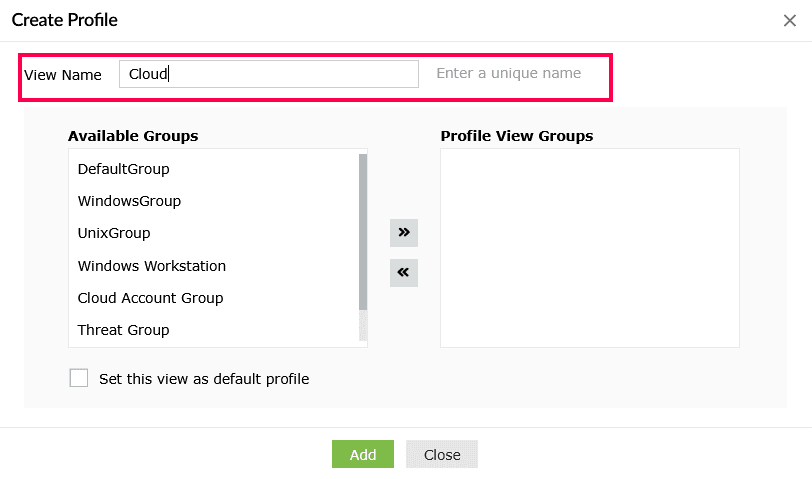Click the Available Groups heading
Viewport: 812px width, 479px height.
point(133,136)
